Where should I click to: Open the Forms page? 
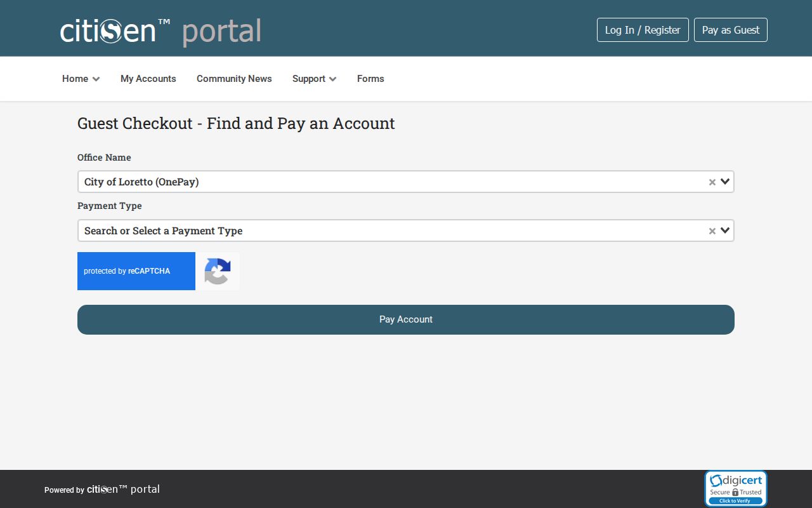click(x=370, y=79)
